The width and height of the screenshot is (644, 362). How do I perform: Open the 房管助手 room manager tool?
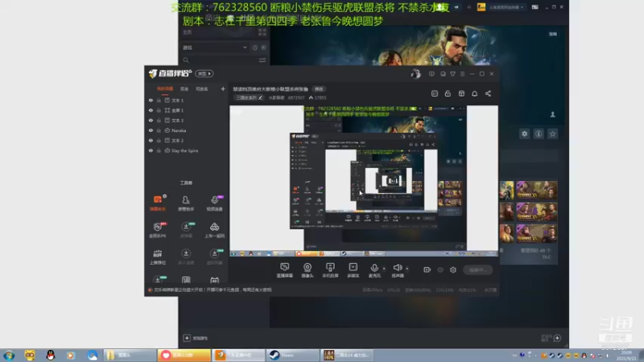(186, 203)
